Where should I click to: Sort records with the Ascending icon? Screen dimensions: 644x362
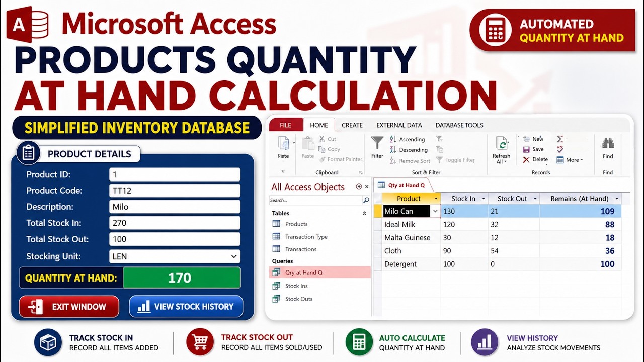(393, 139)
